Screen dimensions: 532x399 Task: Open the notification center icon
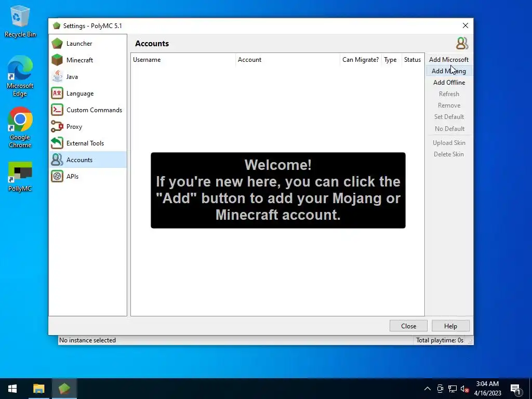[515, 389]
